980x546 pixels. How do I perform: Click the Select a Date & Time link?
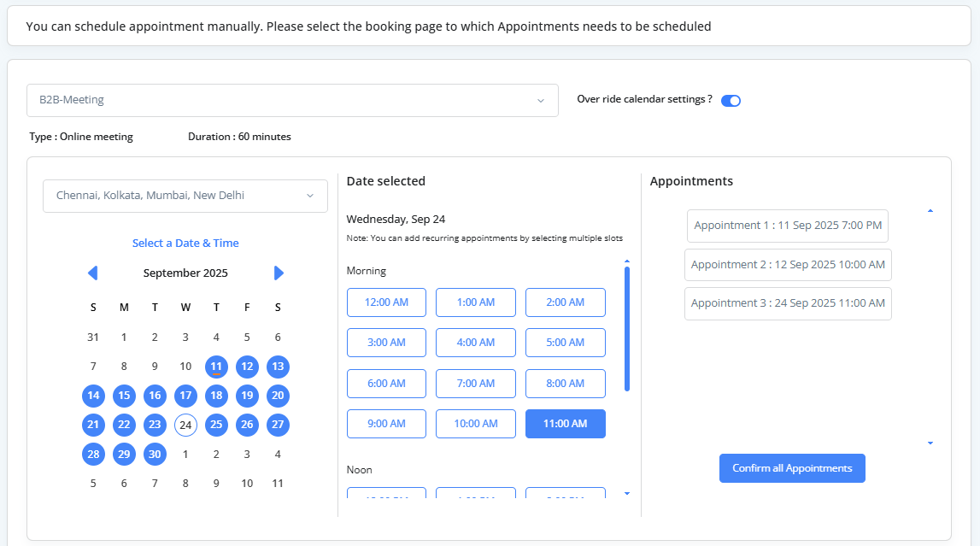click(x=185, y=243)
